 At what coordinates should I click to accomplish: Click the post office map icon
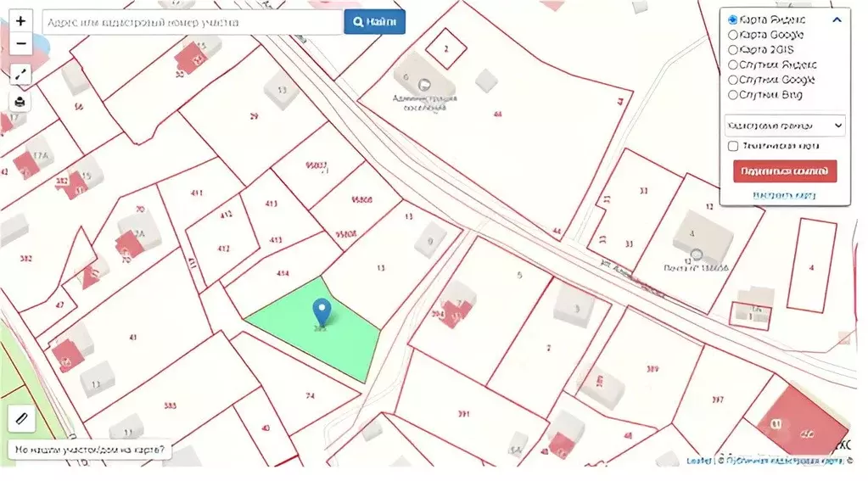point(697,254)
